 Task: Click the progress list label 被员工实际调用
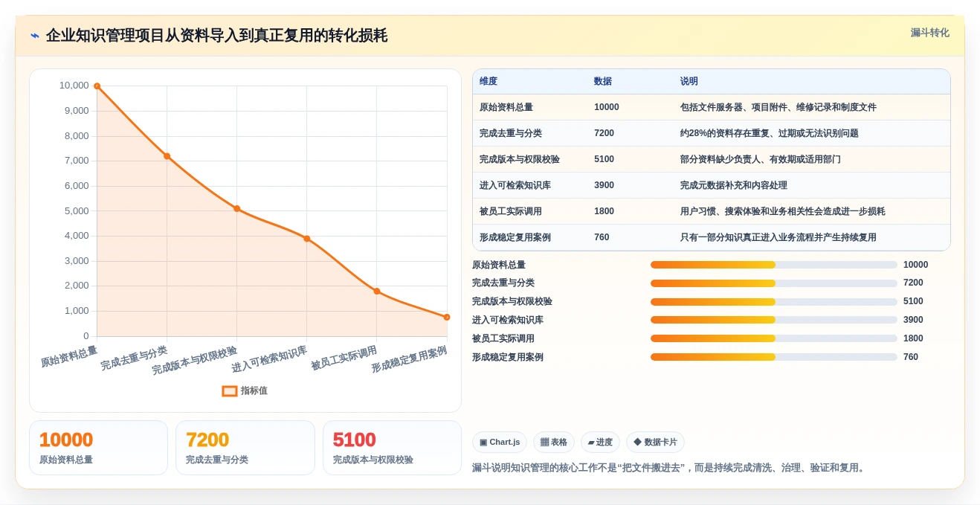click(x=503, y=338)
